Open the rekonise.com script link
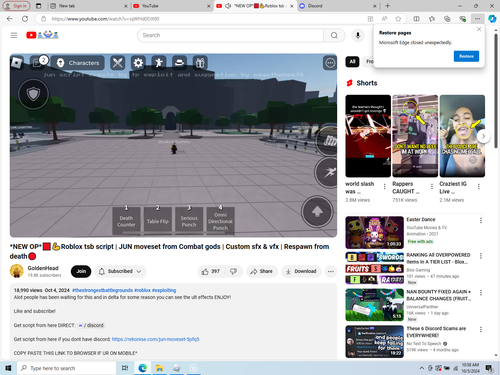 point(155,339)
